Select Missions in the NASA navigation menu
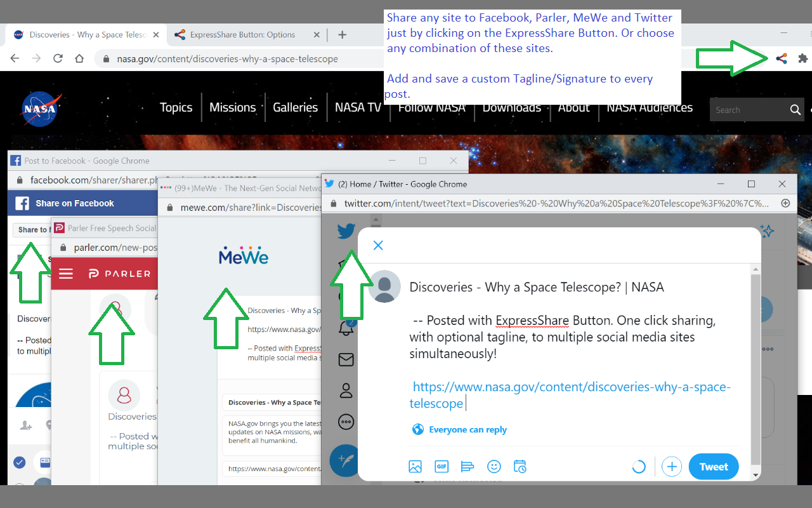812x508 pixels. (233, 107)
